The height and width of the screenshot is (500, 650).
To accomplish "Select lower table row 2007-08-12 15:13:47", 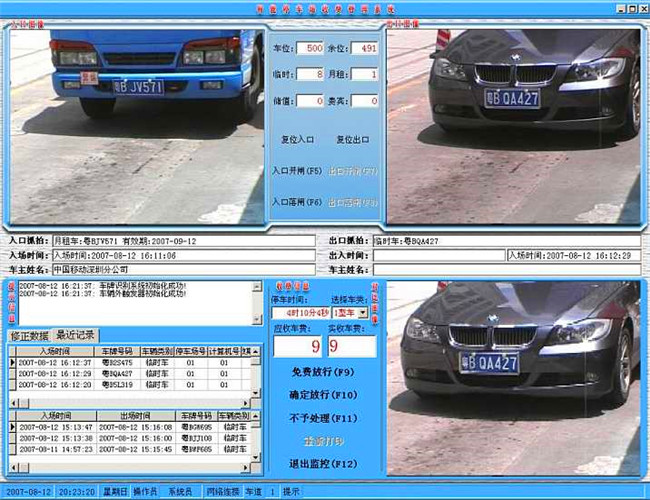I will tap(130, 427).
